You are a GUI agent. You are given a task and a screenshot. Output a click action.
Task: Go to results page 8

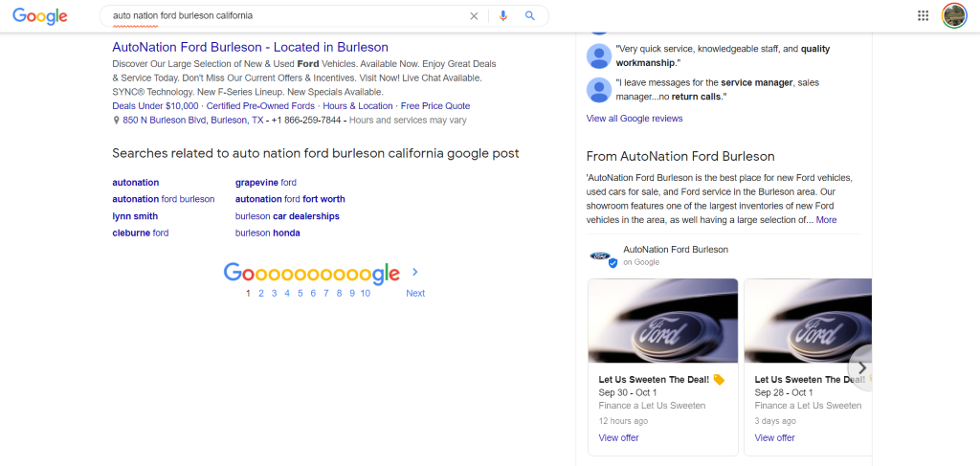click(x=339, y=294)
